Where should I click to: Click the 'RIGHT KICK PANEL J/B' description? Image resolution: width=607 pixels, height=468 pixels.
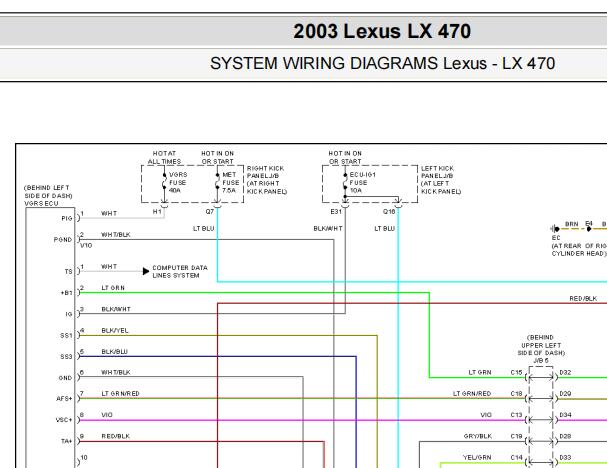[267, 180]
